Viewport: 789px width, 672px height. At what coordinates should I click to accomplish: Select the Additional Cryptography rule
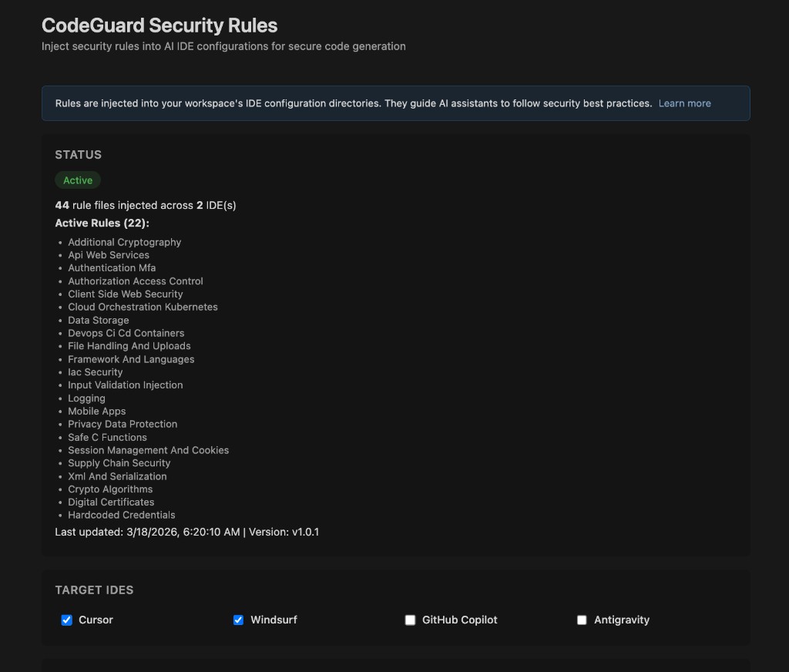pyautogui.click(x=124, y=242)
